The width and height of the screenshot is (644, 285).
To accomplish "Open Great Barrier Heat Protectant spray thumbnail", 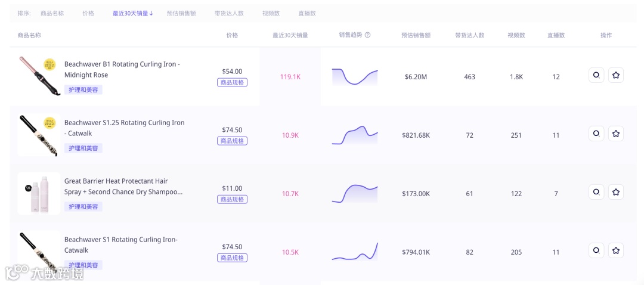I will (39, 193).
